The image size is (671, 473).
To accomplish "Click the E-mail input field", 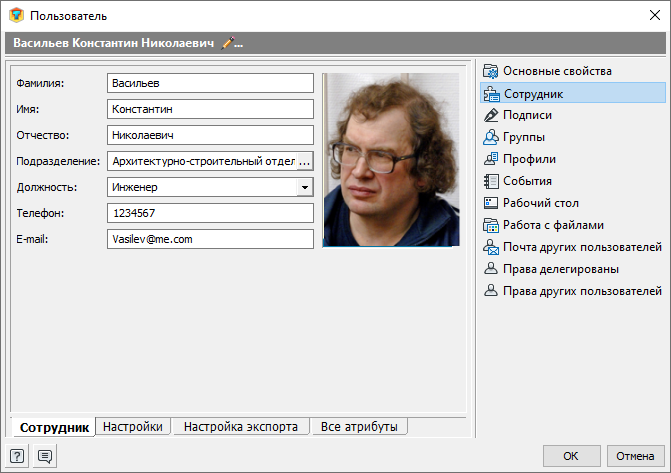I will pyautogui.click(x=210, y=239).
